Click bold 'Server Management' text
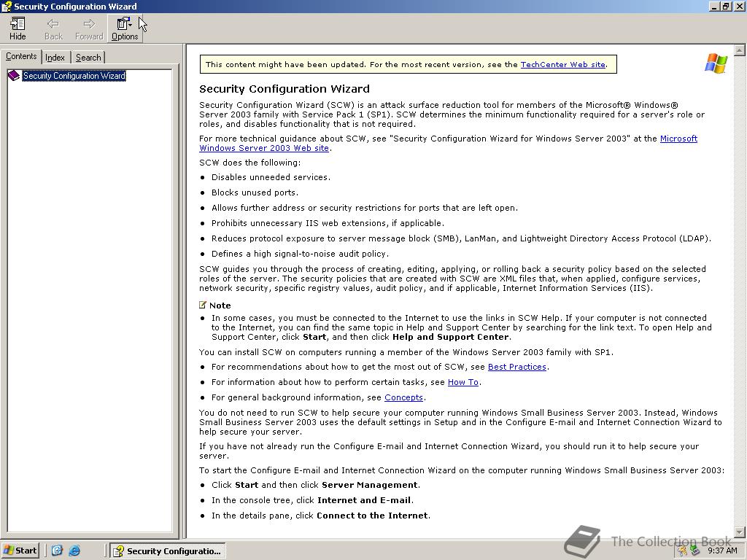This screenshot has height=560, width=747. click(370, 485)
